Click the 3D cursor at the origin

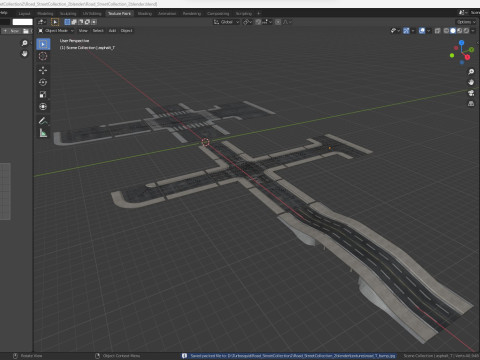coord(206,142)
